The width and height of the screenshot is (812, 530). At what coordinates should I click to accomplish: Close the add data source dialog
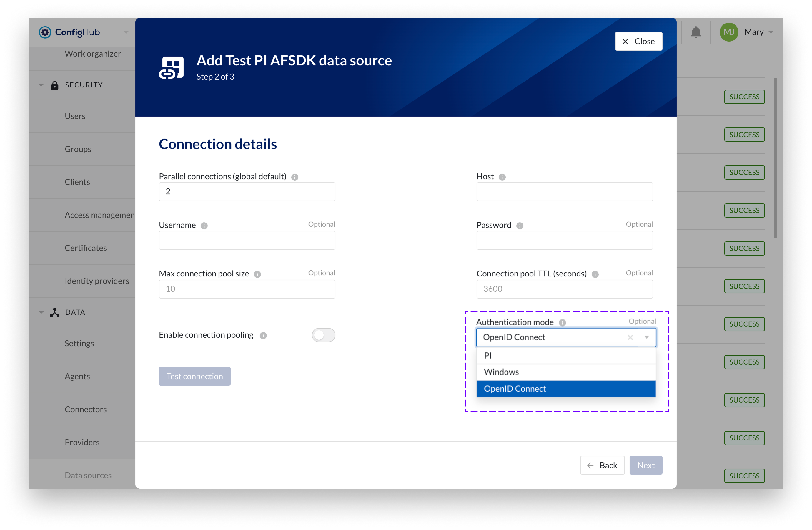(638, 41)
